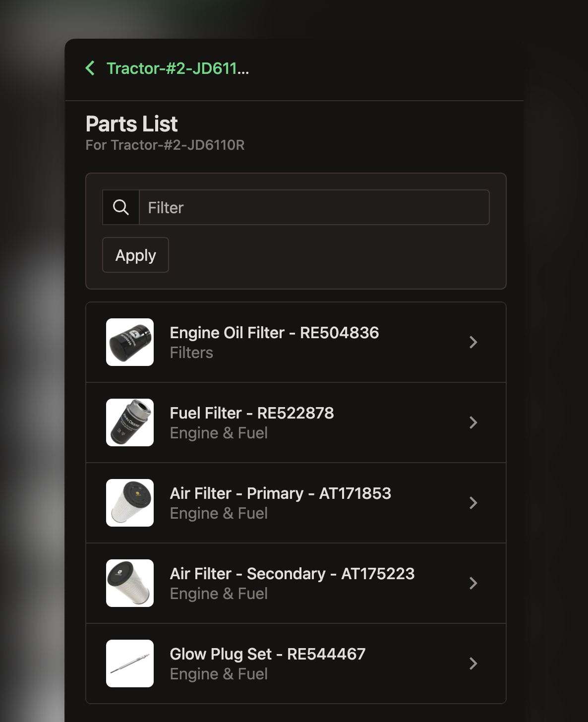This screenshot has width=588, height=722.
Task: Select the Fuel Filter RE522878 list row
Action: pyautogui.click(x=295, y=422)
